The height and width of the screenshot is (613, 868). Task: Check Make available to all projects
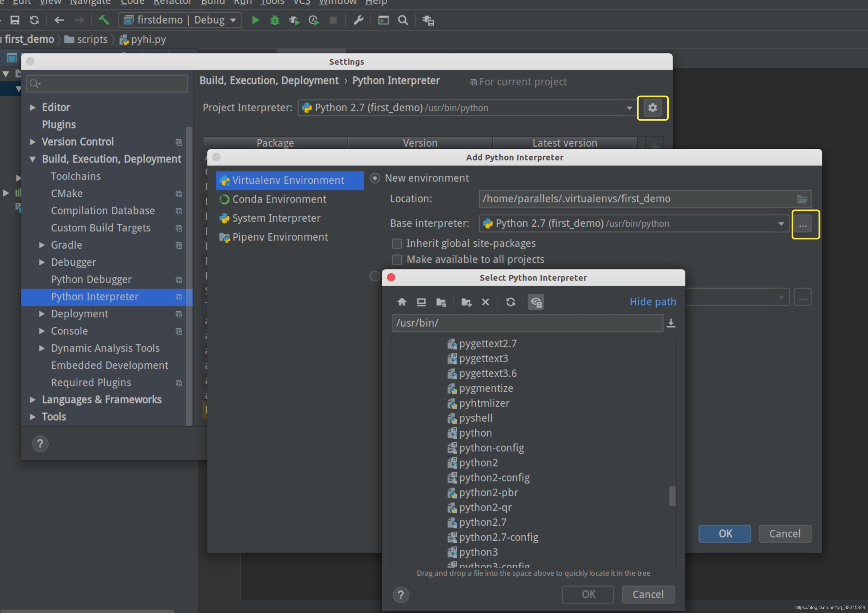coord(396,260)
